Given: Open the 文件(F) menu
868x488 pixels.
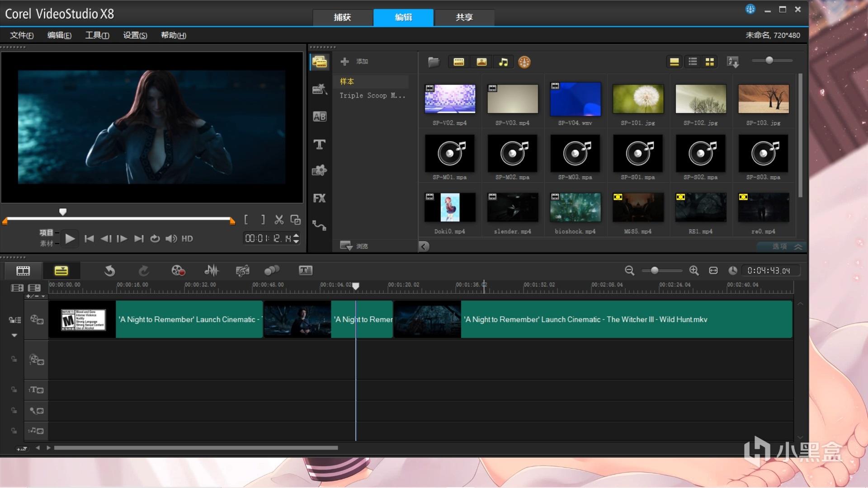Looking at the screenshot, I should pyautogui.click(x=22, y=35).
